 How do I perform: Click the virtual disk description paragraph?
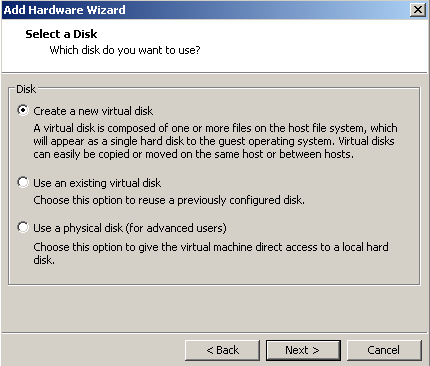(215, 141)
